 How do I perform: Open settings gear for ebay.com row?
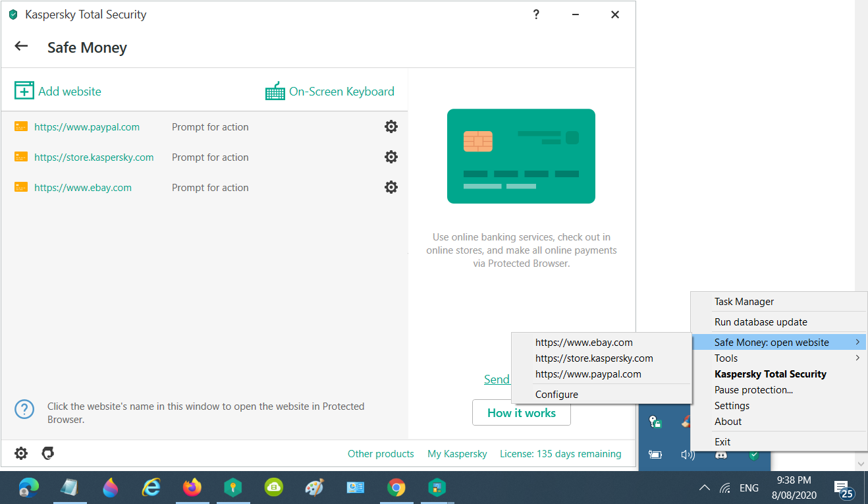pos(391,187)
